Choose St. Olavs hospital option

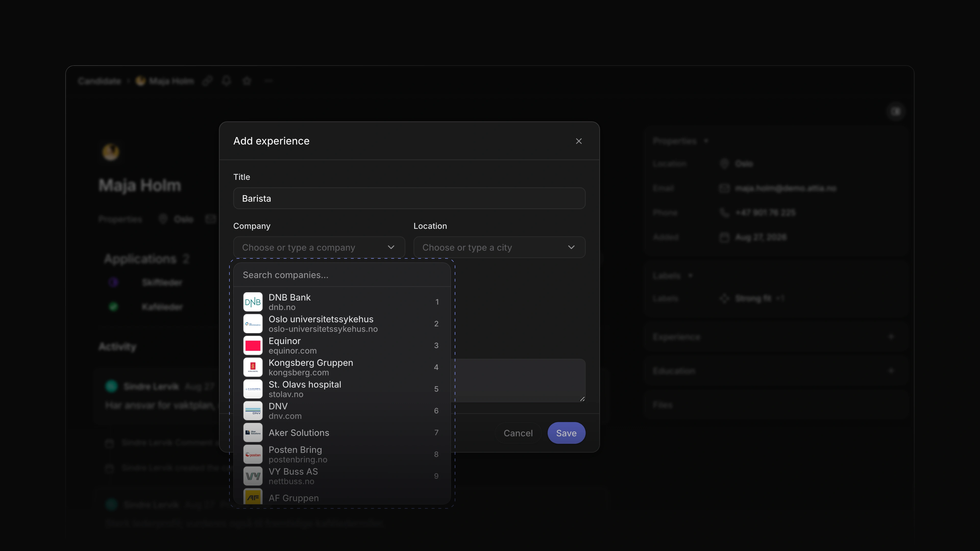pyautogui.click(x=342, y=389)
